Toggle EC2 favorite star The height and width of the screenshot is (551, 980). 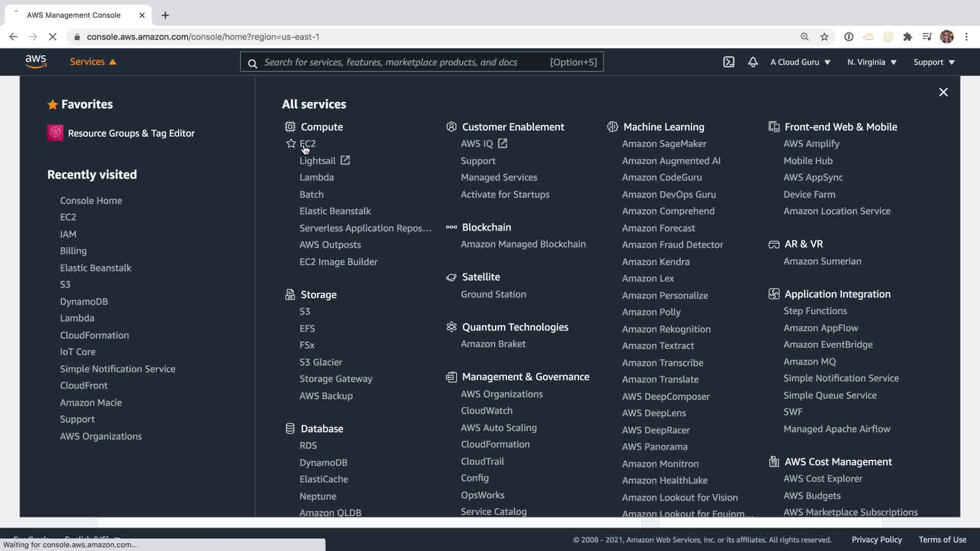coord(291,143)
